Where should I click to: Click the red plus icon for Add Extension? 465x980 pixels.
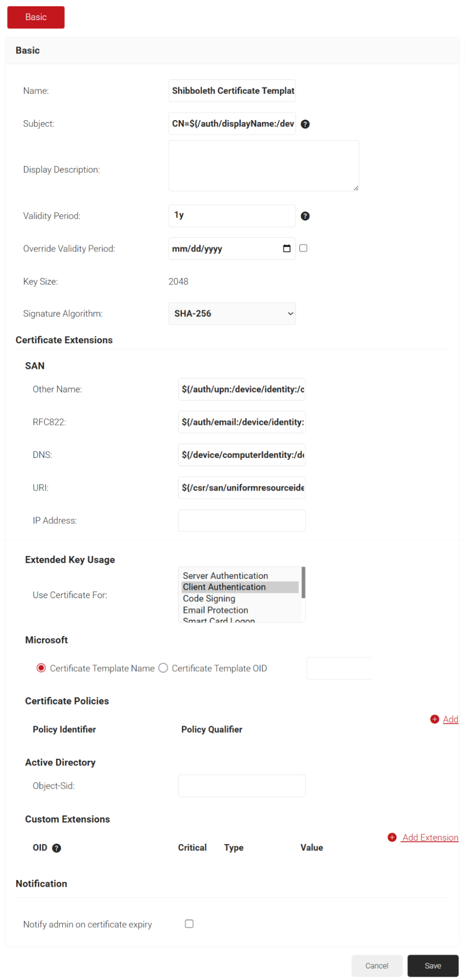pos(391,837)
